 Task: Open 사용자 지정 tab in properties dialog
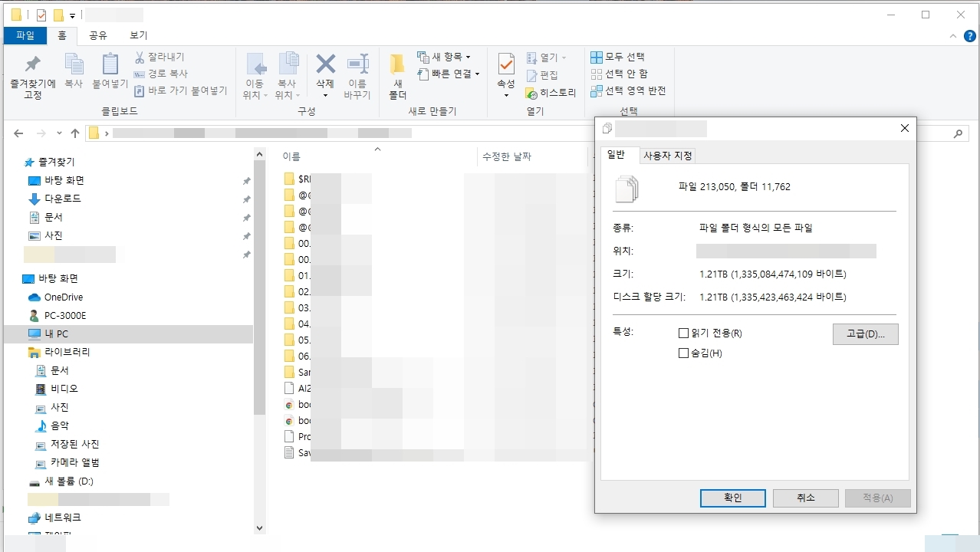667,156
